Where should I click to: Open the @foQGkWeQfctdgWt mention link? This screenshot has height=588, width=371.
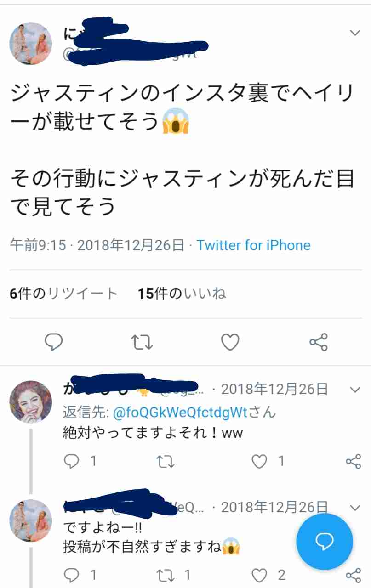tap(180, 412)
